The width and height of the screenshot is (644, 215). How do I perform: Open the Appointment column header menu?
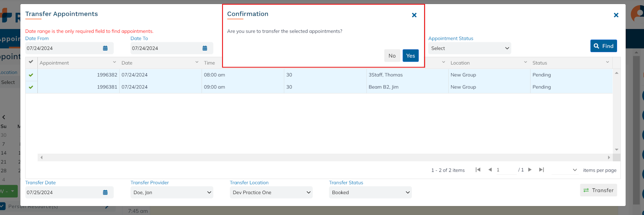(x=114, y=63)
